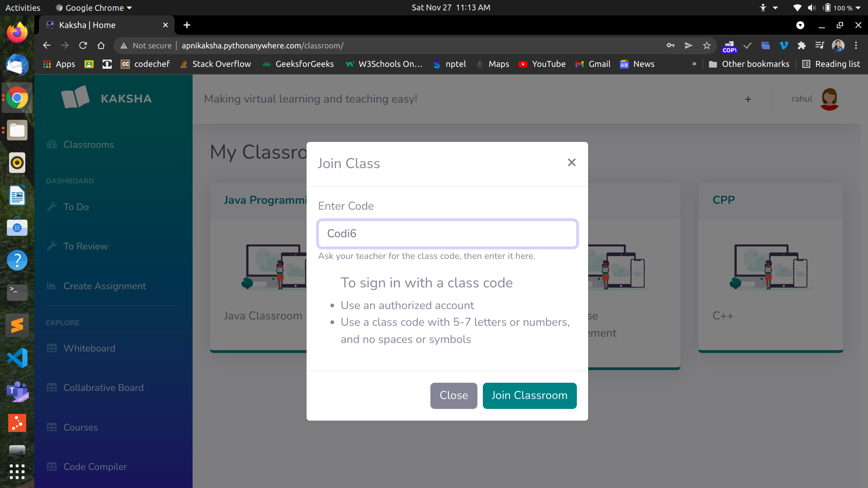Open Chrome three-dot menu

[x=856, y=46]
